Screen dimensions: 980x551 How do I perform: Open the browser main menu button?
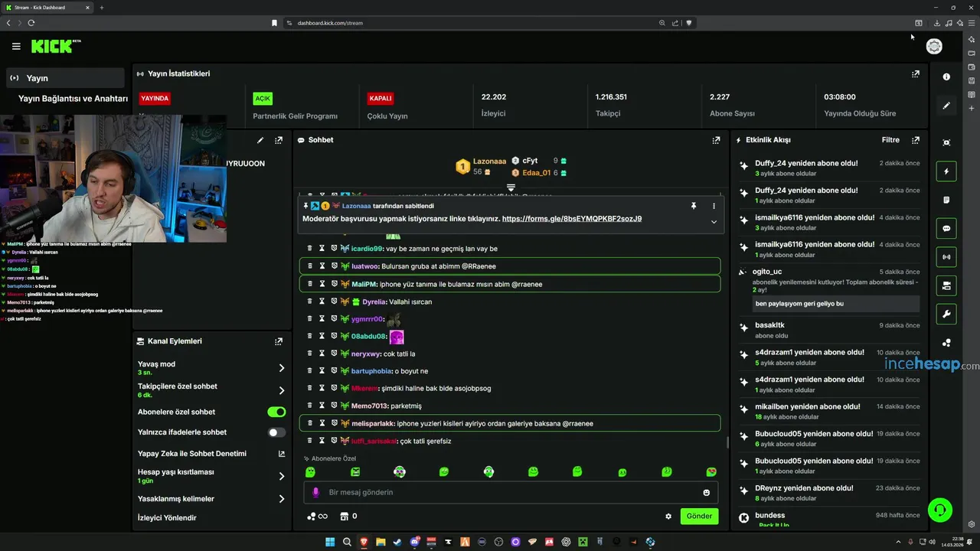tap(972, 23)
